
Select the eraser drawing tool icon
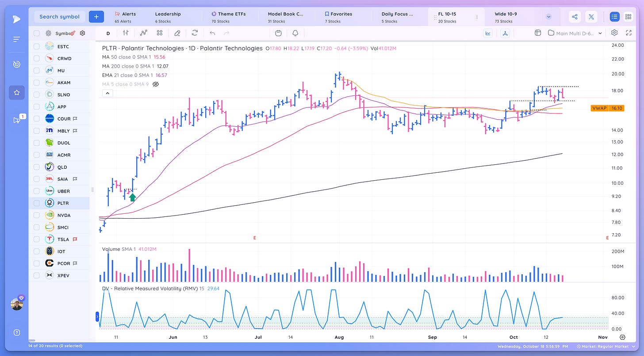click(177, 33)
